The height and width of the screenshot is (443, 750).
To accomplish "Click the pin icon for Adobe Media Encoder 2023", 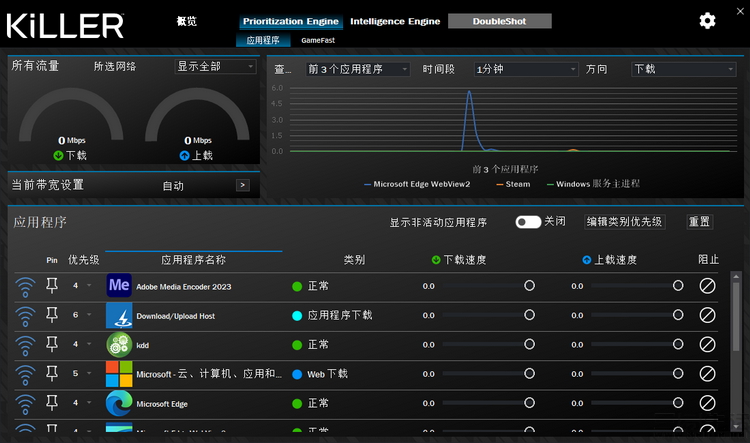I will pyautogui.click(x=52, y=286).
